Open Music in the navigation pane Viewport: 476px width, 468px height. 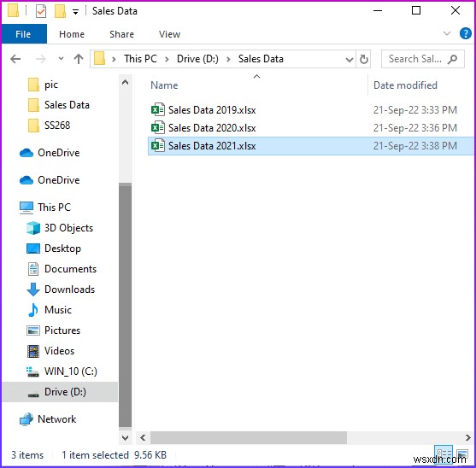[58, 310]
